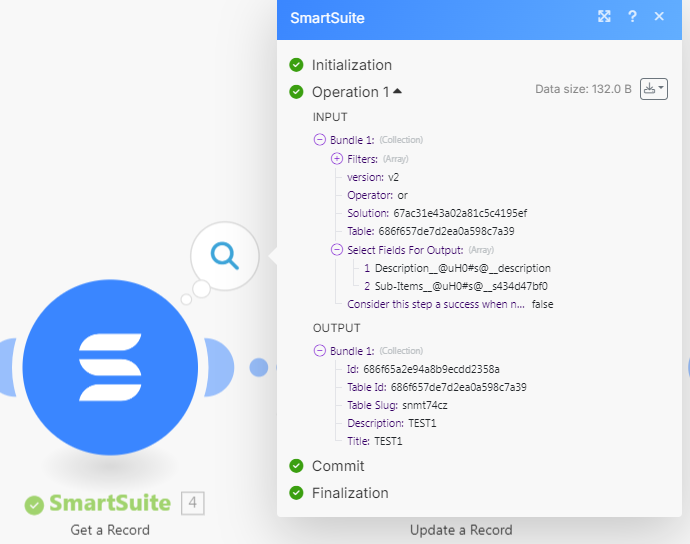Image resolution: width=690 pixels, height=544 pixels.
Task: Click the green SmartSuite success checkmark
Action: (x=34, y=505)
